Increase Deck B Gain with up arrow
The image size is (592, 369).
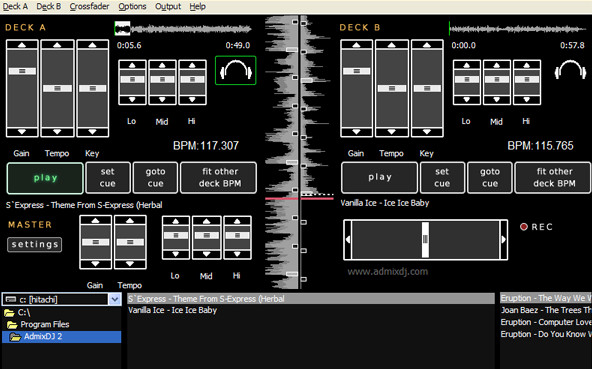(x=356, y=45)
